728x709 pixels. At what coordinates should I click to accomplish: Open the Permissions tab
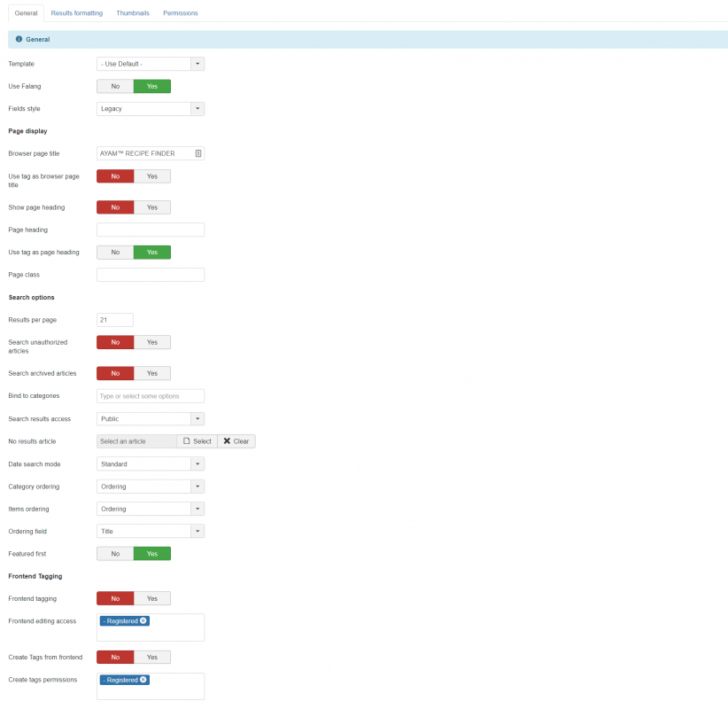coord(180,13)
